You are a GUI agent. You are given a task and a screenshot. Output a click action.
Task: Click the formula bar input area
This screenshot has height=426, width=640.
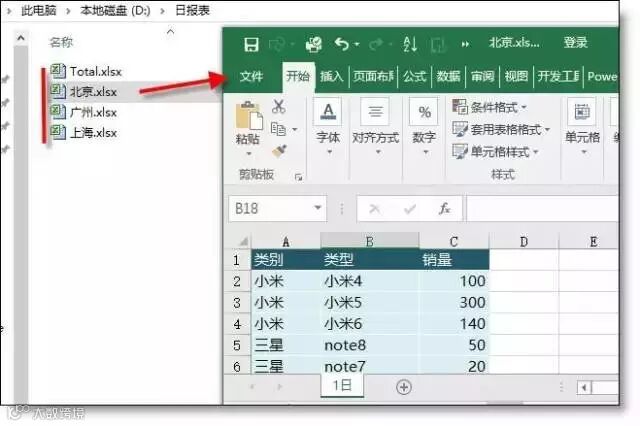[542, 209]
